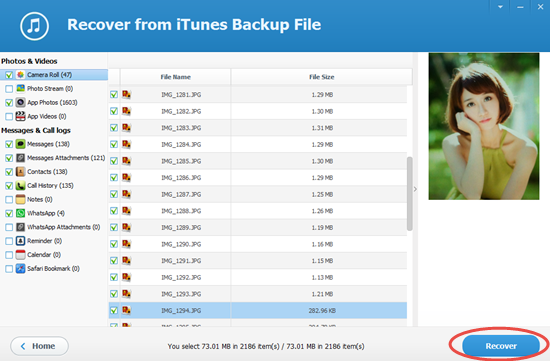The width and height of the screenshot is (550, 361).
Task: Click the Notes icon
Action: [21, 199]
